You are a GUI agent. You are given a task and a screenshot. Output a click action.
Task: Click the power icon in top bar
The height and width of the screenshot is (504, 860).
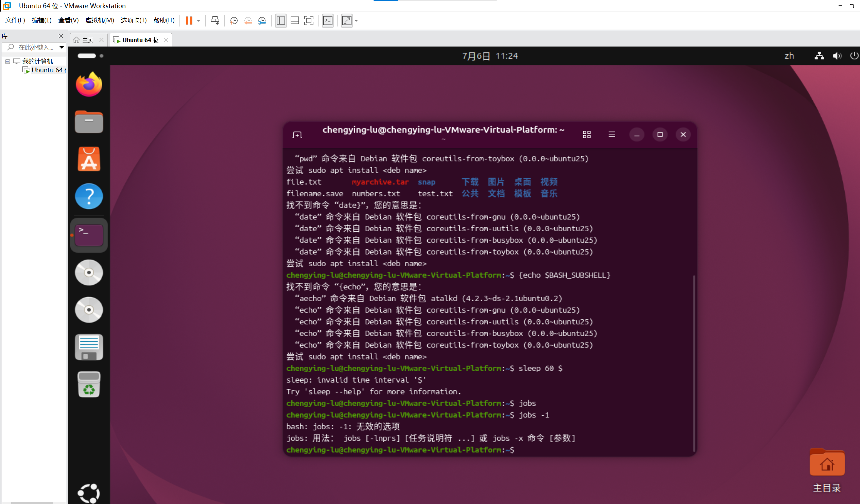(854, 56)
